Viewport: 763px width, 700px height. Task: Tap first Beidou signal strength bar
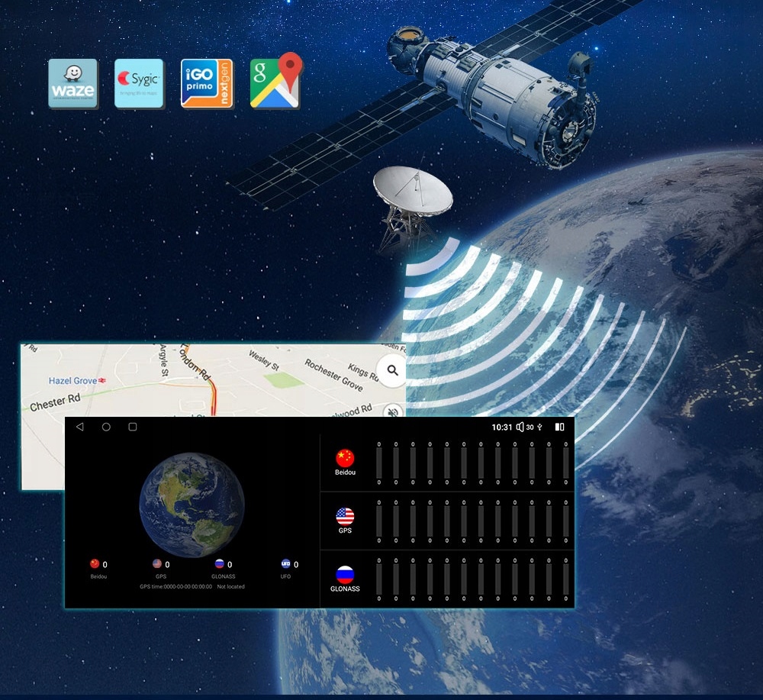click(x=379, y=463)
